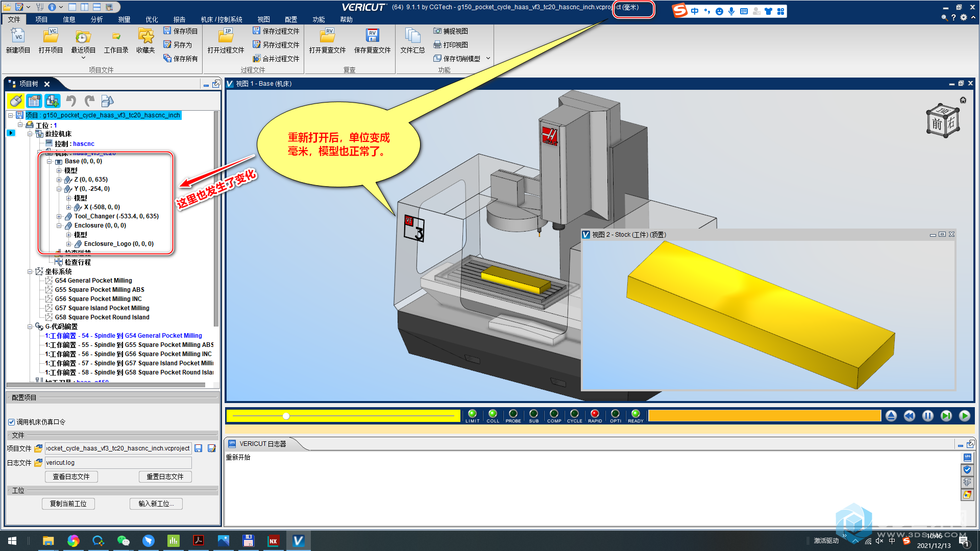Click the 输入新工位 button
980x551 pixels.
tap(156, 504)
